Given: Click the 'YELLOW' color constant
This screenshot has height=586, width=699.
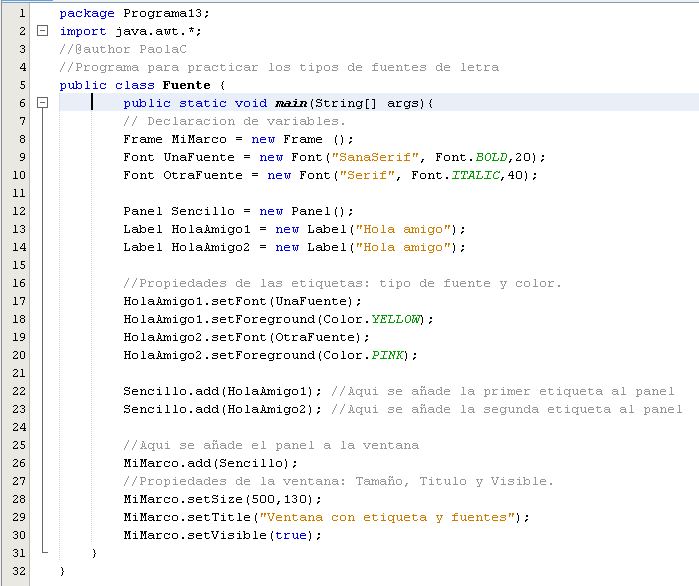Looking at the screenshot, I should pyautogui.click(x=395, y=320).
